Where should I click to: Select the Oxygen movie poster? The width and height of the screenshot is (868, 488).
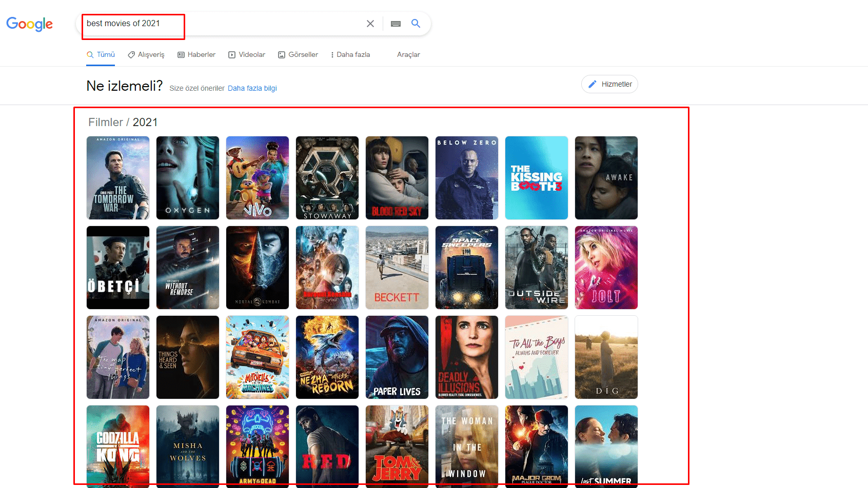pos(188,178)
